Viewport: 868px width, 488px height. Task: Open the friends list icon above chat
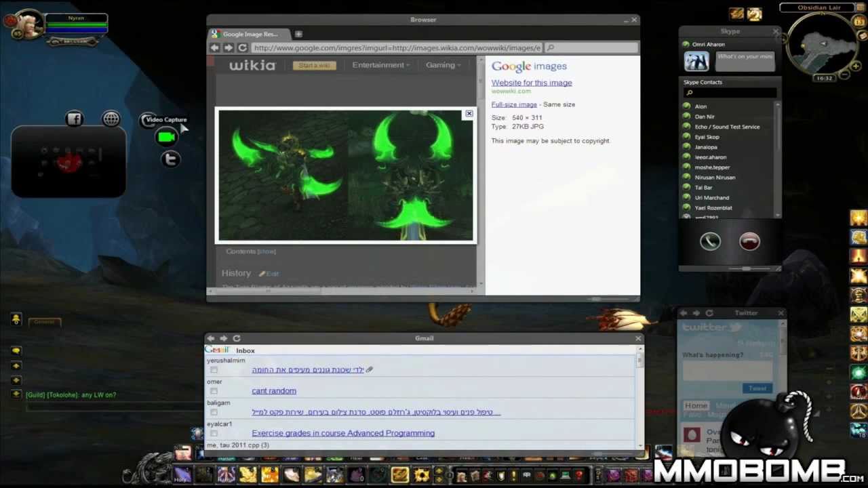coord(16,319)
